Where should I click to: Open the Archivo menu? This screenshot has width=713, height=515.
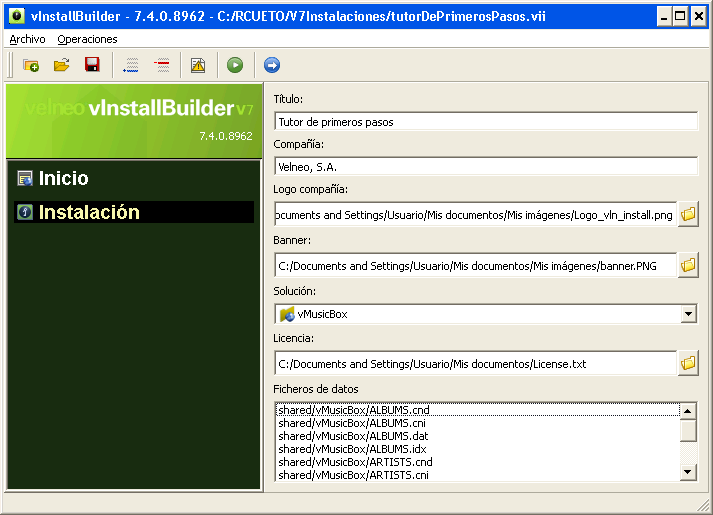pyautogui.click(x=27, y=39)
